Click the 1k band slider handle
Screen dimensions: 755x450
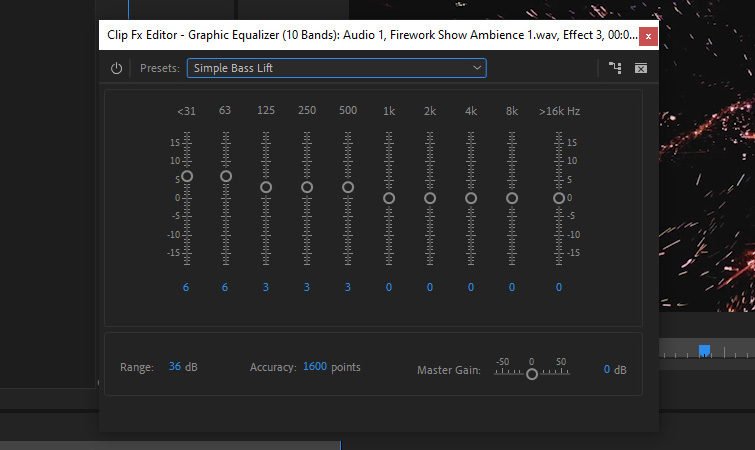click(389, 198)
